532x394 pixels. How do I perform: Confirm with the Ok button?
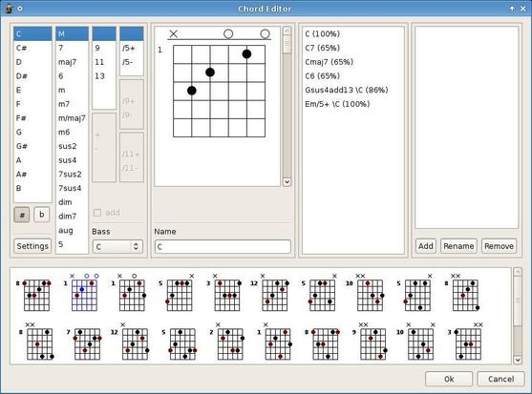449,379
